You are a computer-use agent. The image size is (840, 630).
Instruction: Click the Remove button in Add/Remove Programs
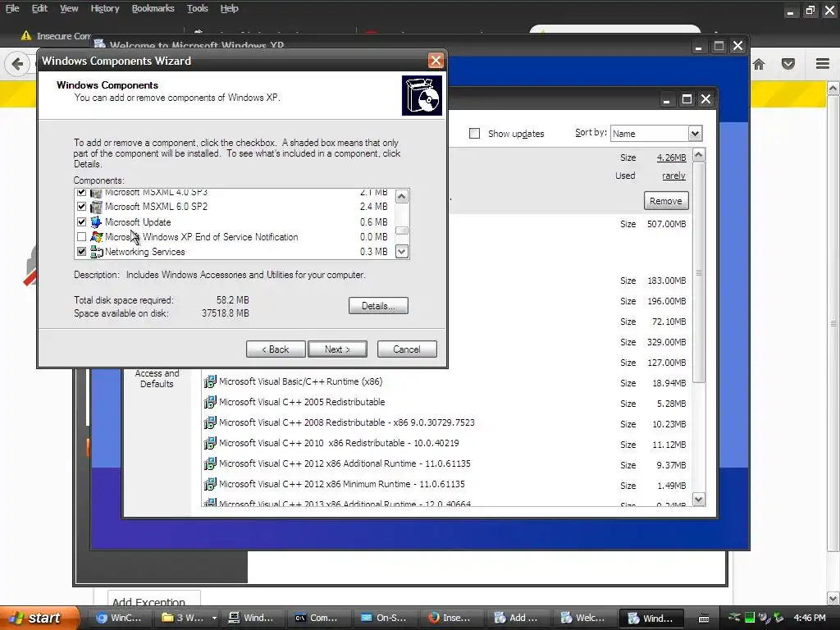[x=666, y=201]
